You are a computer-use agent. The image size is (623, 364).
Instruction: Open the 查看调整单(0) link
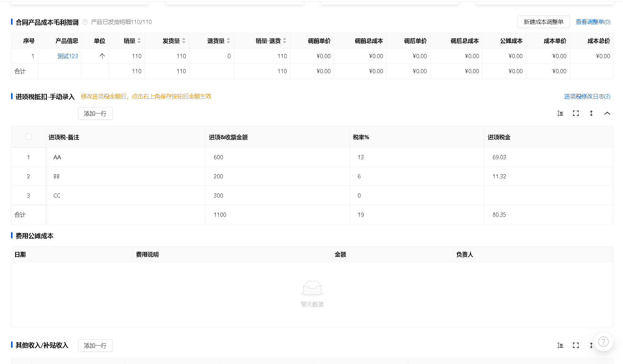pos(593,22)
